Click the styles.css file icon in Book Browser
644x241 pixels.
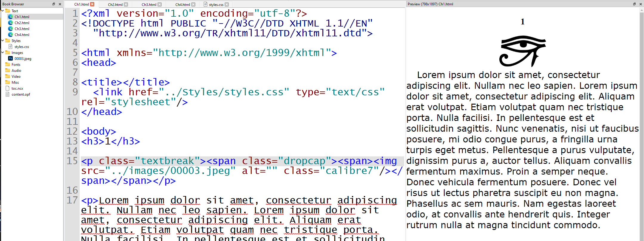(10, 46)
